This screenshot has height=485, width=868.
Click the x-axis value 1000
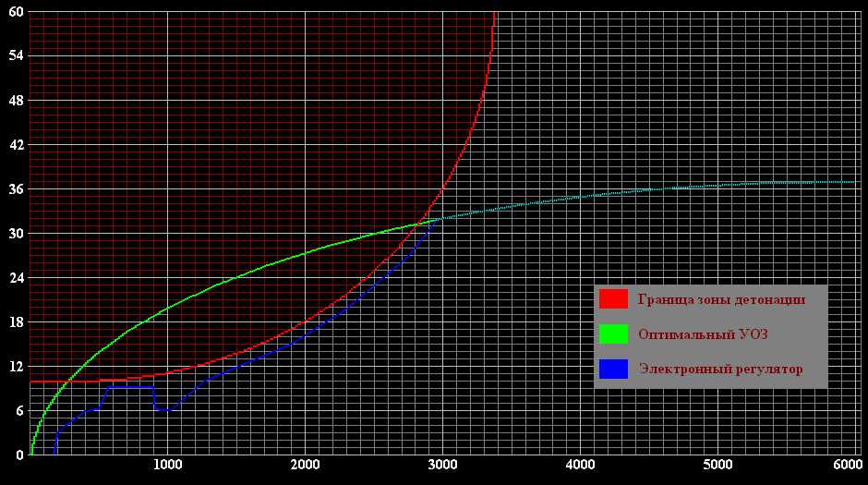(x=167, y=465)
